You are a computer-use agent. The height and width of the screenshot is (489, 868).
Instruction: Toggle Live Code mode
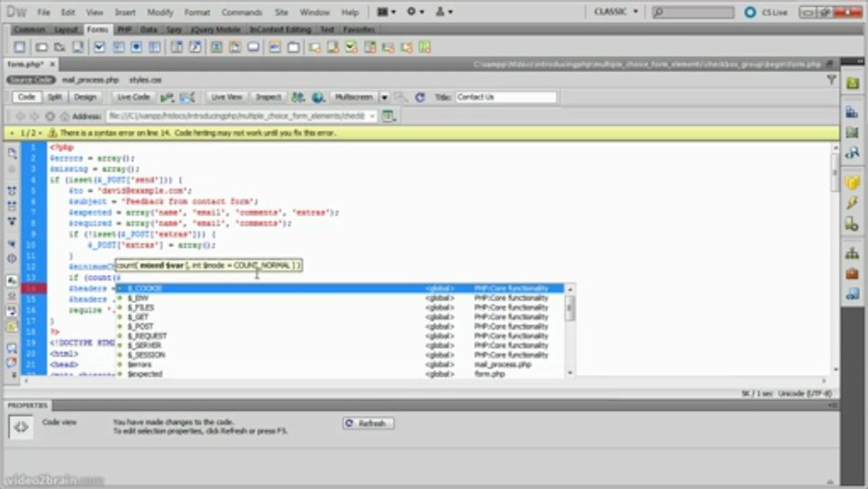coord(134,97)
